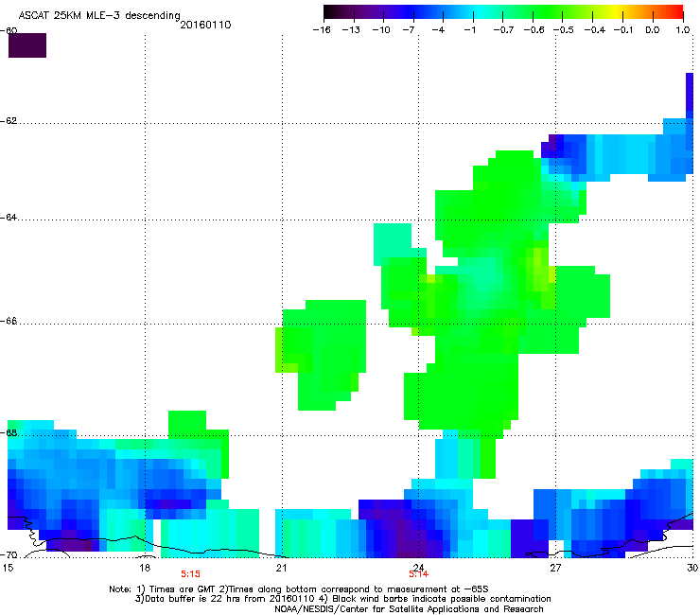Click the -16 color scale label

[322, 30]
